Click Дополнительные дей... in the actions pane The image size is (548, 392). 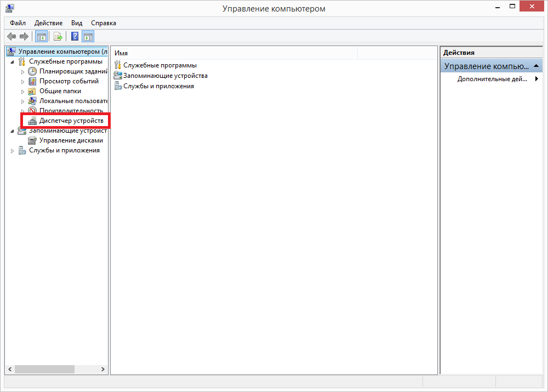[x=492, y=79]
